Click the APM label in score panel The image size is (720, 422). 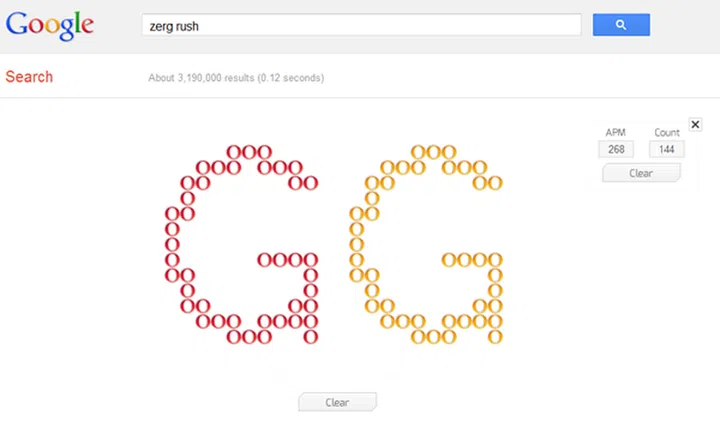615,132
